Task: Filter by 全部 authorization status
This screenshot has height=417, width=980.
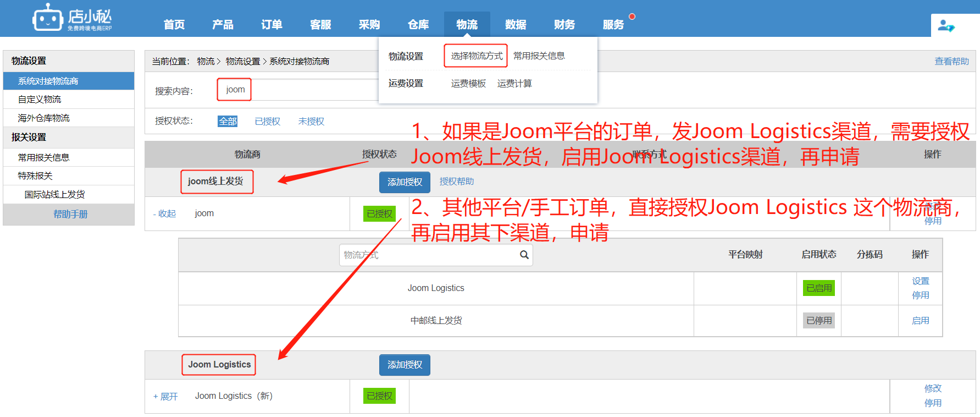Action: pos(228,122)
